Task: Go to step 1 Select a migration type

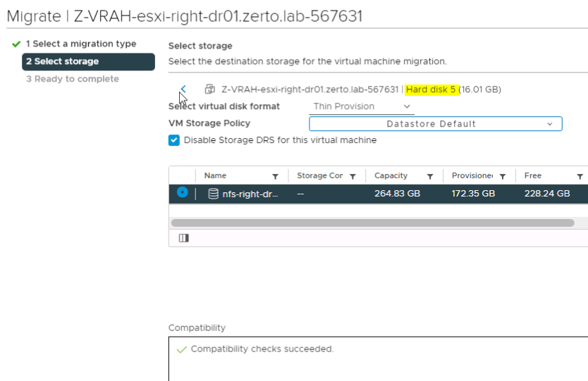Action: point(81,44)
